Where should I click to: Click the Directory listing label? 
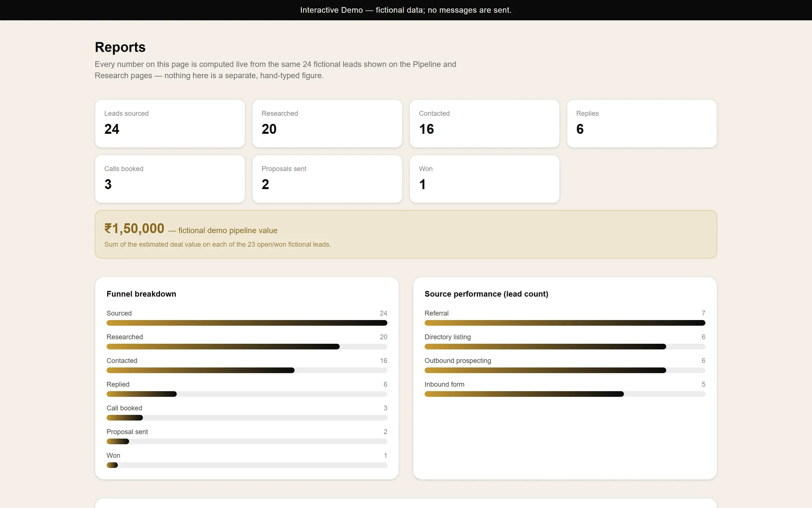[x=448, y=337]
